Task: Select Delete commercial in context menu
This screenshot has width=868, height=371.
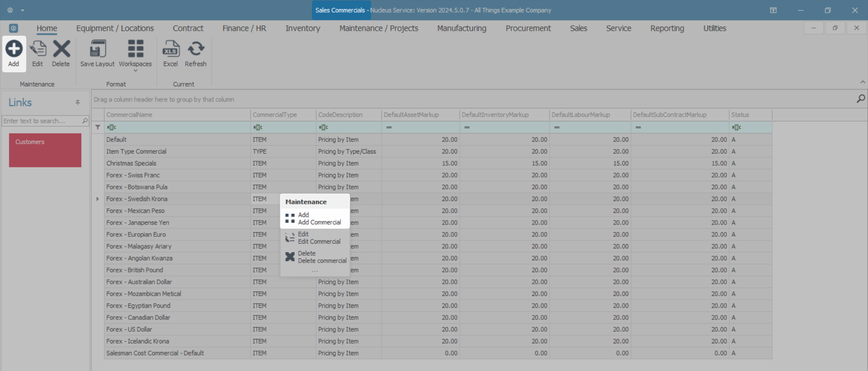Action: [x=315, y=257]
